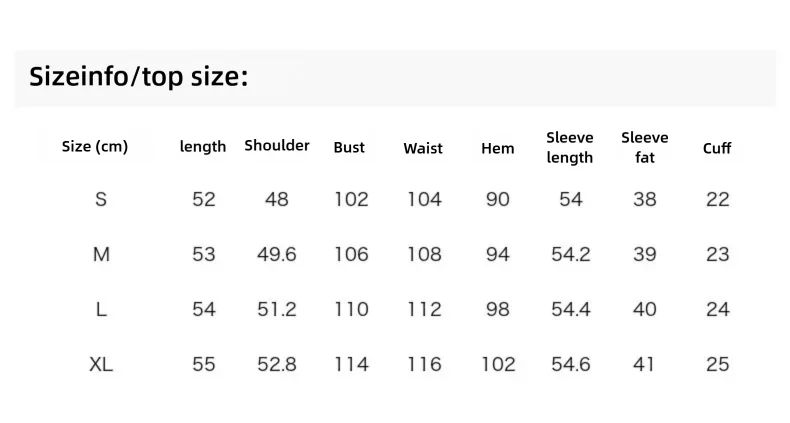Click the Cuff column header

(x=717, y=148)
